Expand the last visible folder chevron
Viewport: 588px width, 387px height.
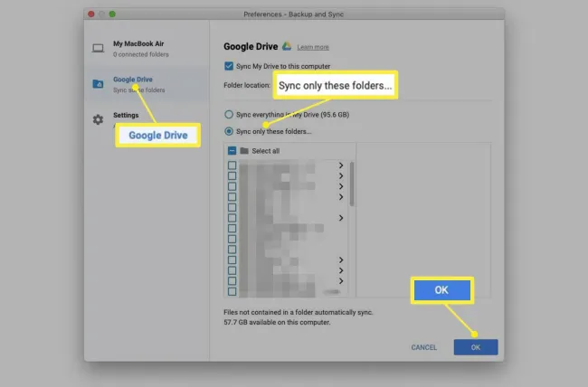[x=341, y=281]
